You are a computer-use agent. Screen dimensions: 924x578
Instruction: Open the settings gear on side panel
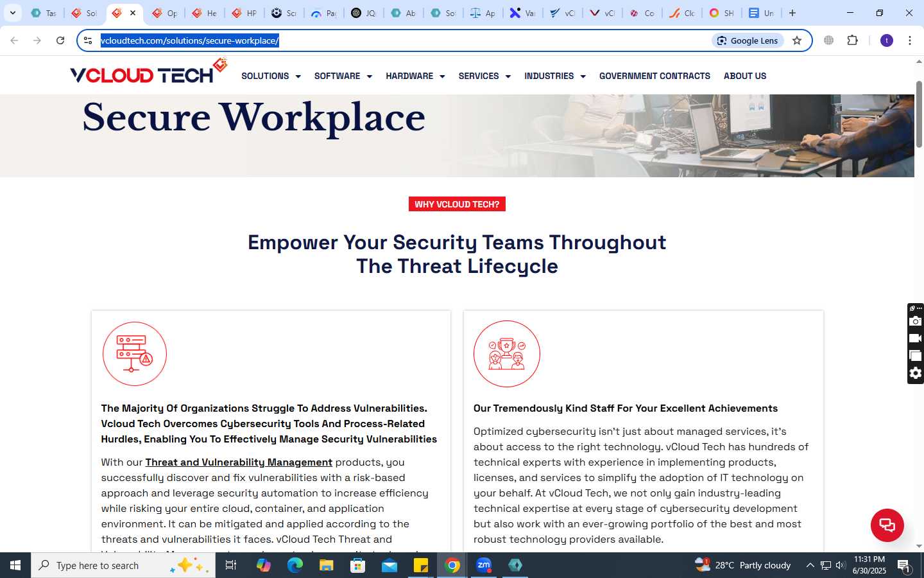[916, 373]
